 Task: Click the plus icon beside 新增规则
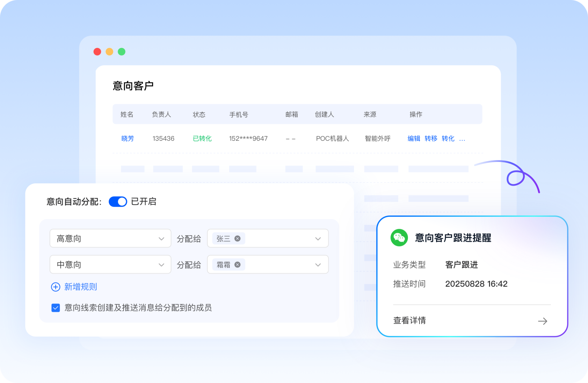click(55, 287)
